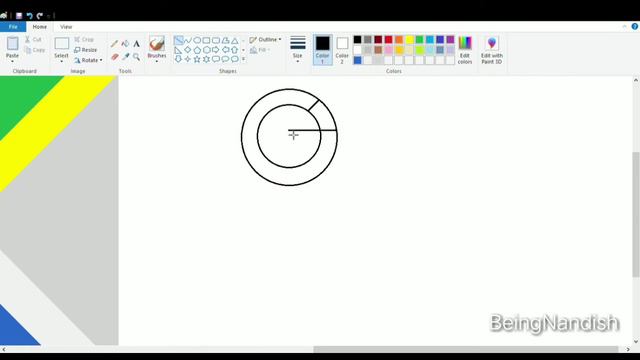Choose the Down arrow shape
Viewport: 640px width, 360px height.
click(x=178, y=59)
